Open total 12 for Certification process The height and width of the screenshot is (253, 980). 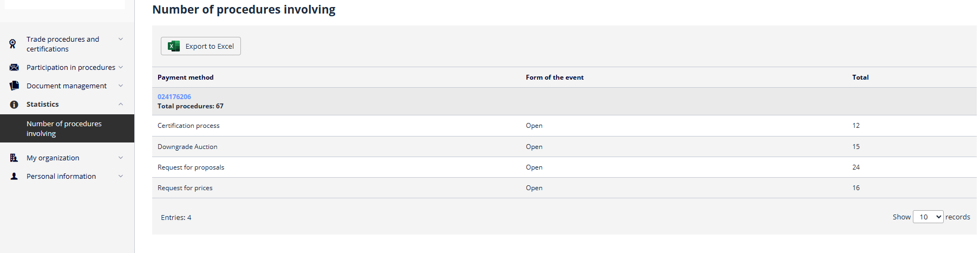tap(856, 125)
